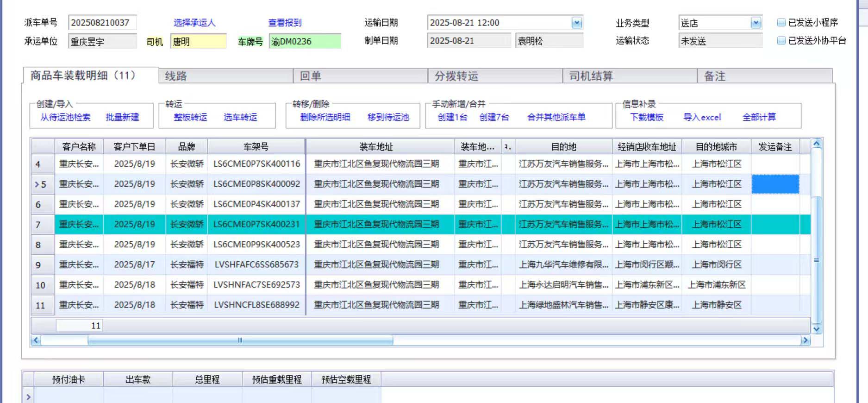868x403 pixels.
Task: Click right arrow of horizontal scrollbar
Action: coord(805,340)
